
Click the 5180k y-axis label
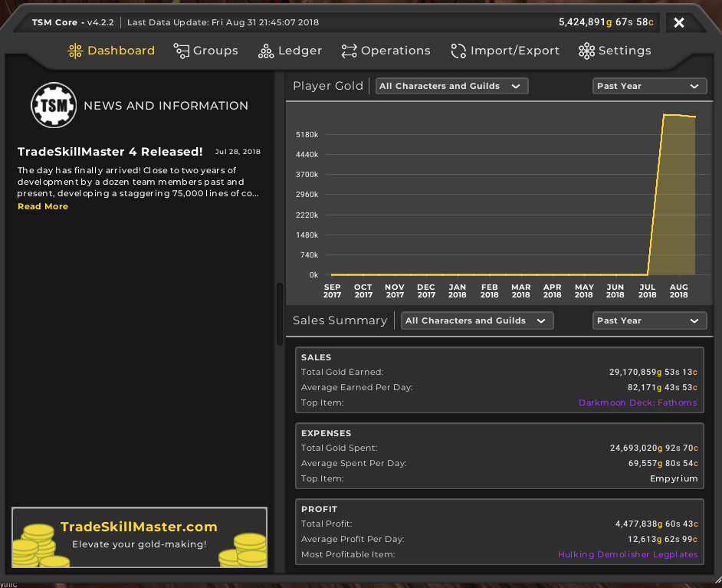click(307, 134)
